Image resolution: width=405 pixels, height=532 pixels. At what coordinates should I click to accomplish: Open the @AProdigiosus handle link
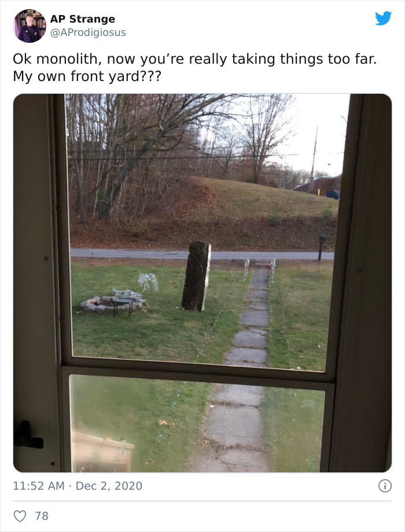tap(88, 32)
